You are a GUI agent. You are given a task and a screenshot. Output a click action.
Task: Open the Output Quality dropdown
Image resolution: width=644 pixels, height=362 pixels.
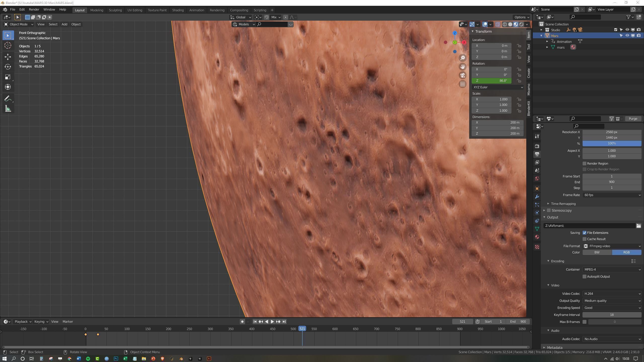(x=612, y=301)
